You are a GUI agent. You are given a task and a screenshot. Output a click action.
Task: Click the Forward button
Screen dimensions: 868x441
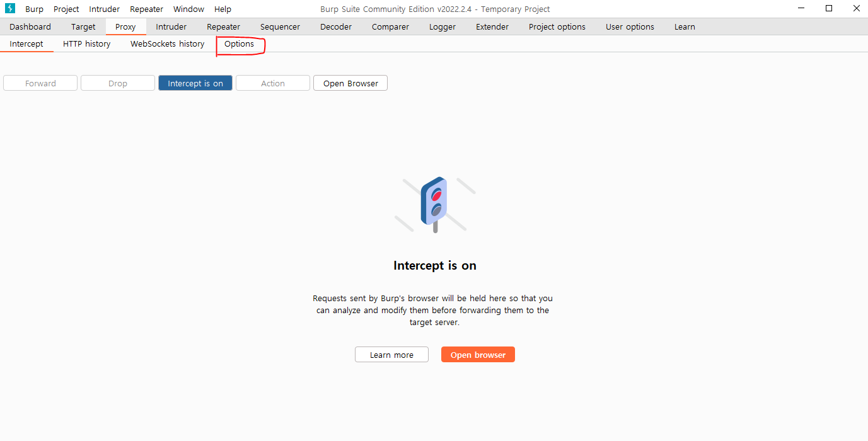(x=40, y=83)
